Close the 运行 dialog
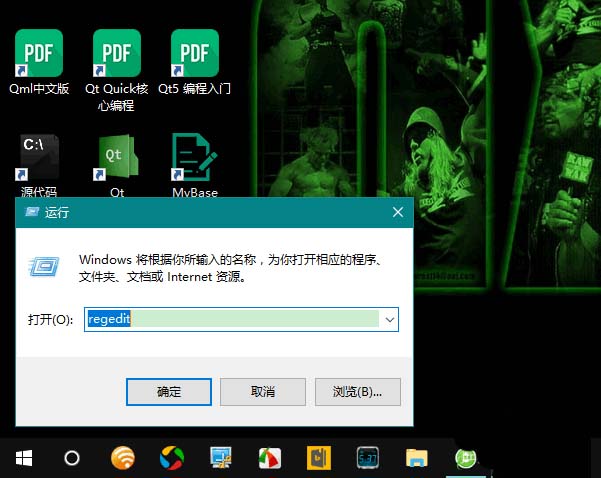This screenshot has width=601, height=478. 398,212
